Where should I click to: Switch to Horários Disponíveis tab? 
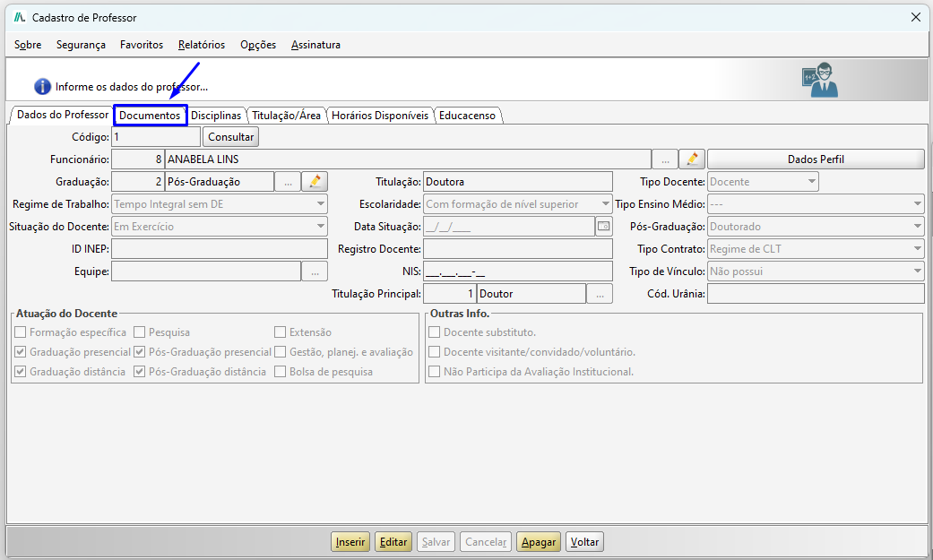click(380, 116)
